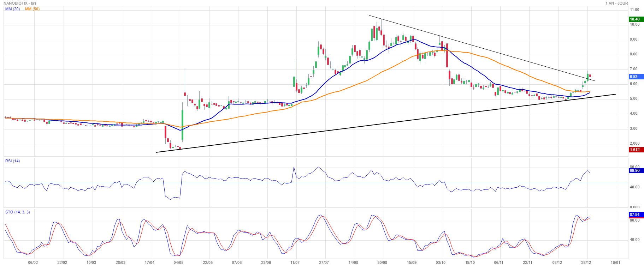Screen dimensions: 644x266
Task: Select the RSI (14) indicator label
Action: point(13,161)
